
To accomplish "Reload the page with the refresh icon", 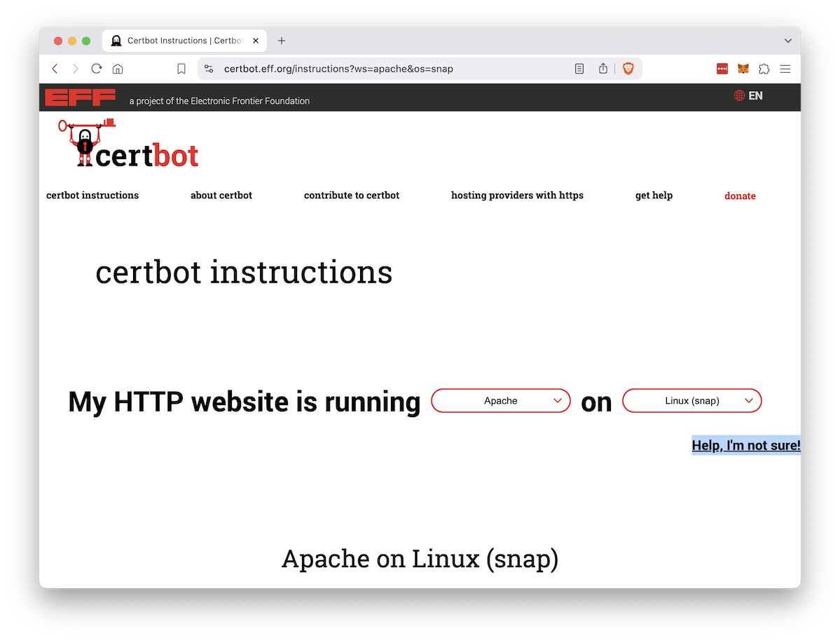I will (x=97, y=69).
